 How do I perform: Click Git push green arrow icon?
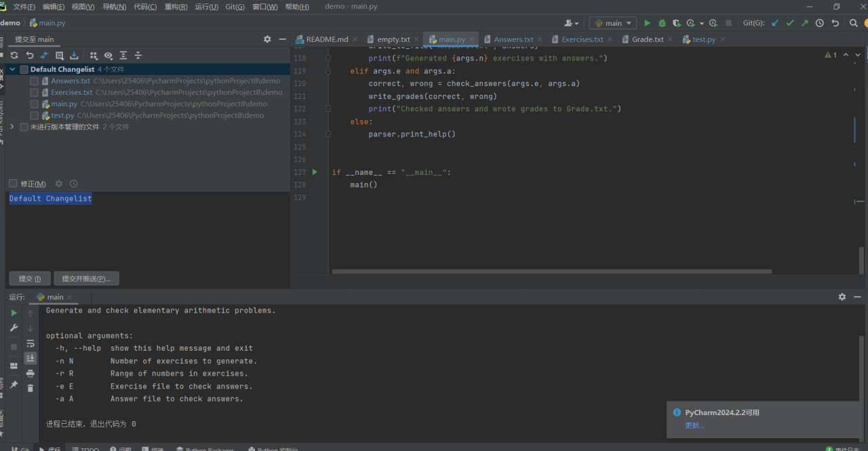[x=804, y=23]
